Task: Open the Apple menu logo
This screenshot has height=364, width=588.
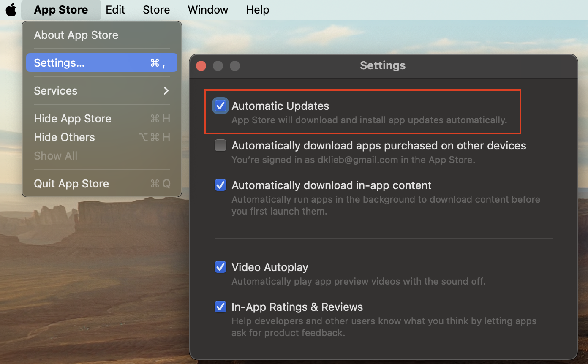Action: point(11,10)
